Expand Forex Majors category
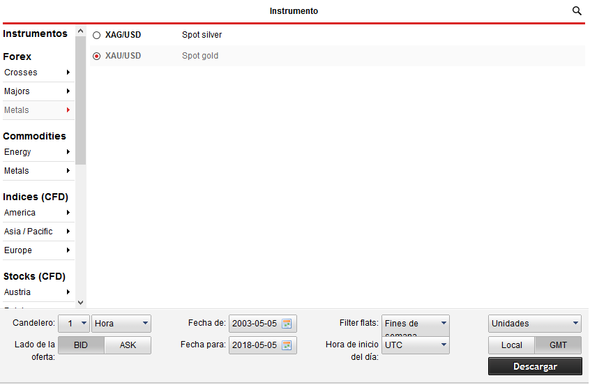Image resolution: width=590 pixels, height=385 pixels. 37,91
